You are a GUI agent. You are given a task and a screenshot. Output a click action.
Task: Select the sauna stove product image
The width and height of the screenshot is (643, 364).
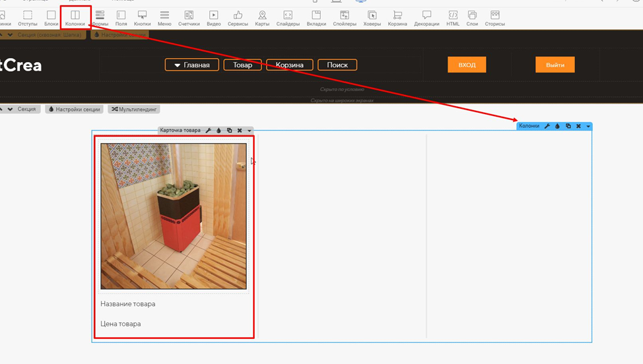point(174,216)
